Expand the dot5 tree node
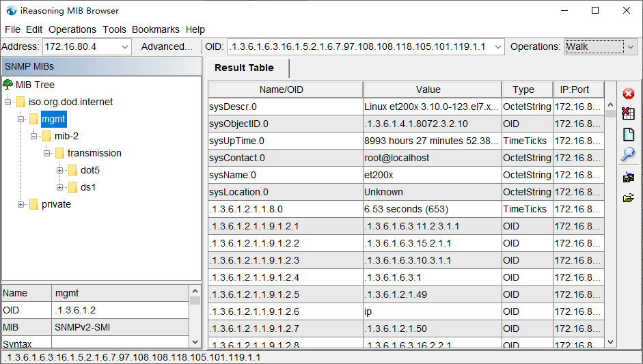The height and width of the screenshot is (364, 643). (x=60, y=170)
